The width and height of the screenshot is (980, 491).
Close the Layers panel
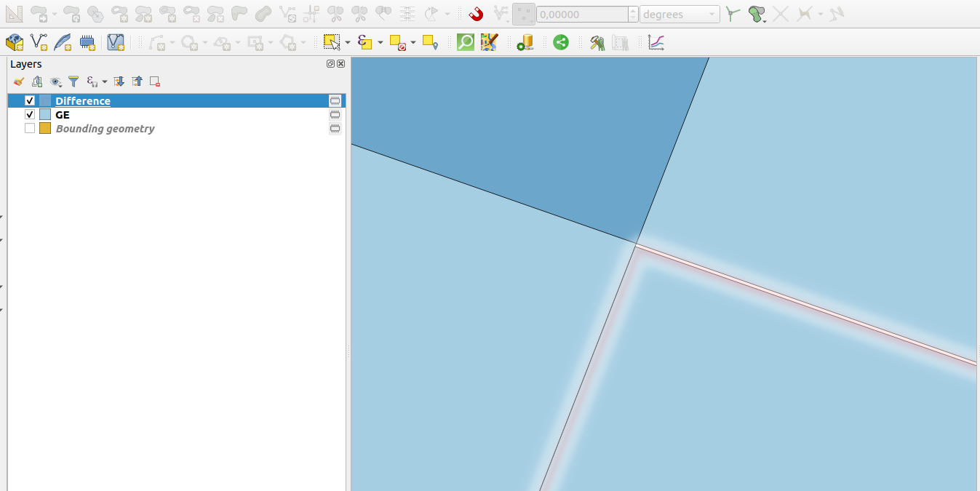point(340,64)
